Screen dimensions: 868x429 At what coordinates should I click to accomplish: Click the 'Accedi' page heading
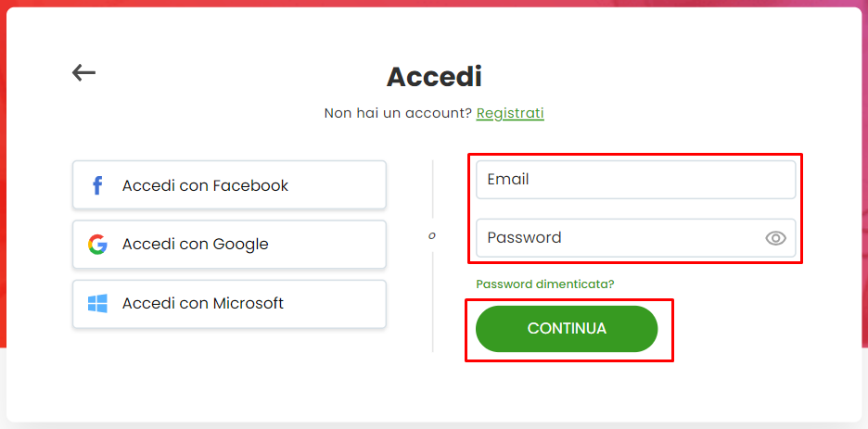click(434, 77)
